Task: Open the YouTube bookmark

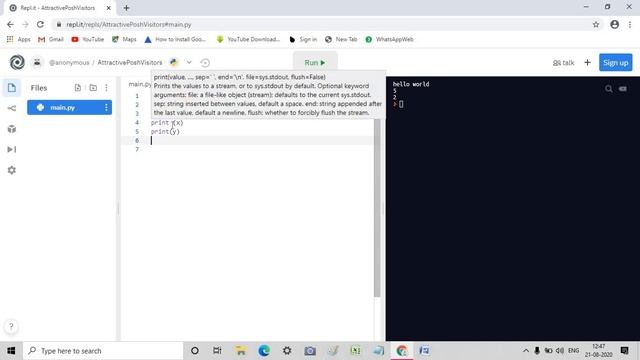Action: click(x=87, y=39)
